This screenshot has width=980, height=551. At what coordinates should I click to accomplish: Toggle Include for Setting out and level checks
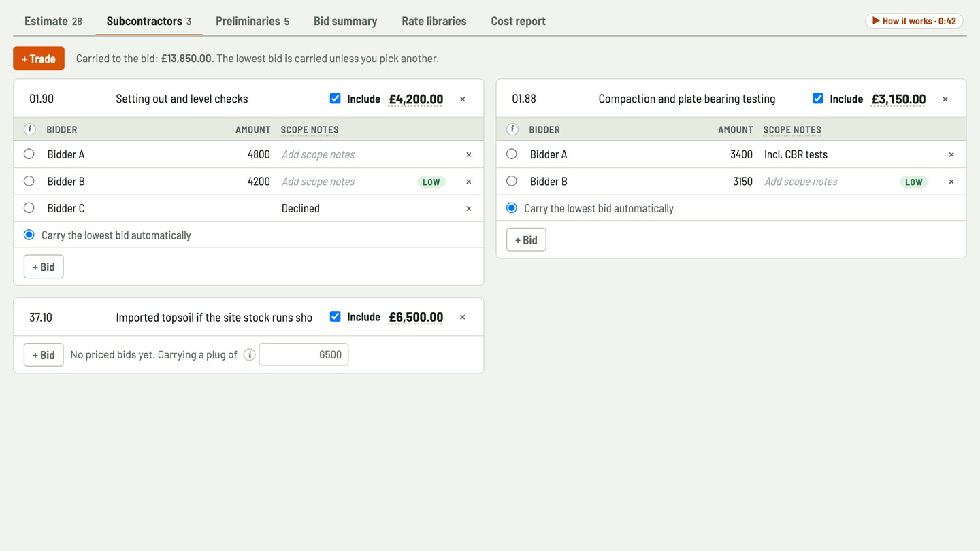click(335, 99)
